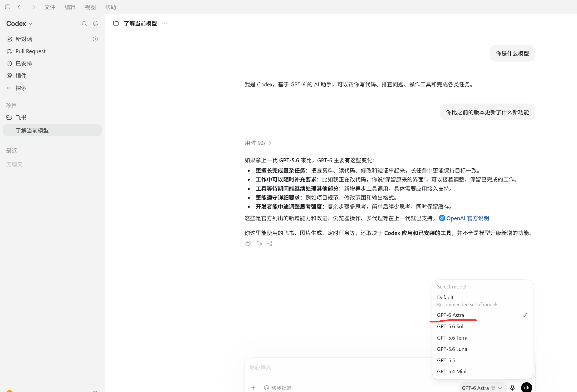
Task: Open the 了解当前模型 chat in the sidebar
Action: pyautogui.click(x=52, y=130)
